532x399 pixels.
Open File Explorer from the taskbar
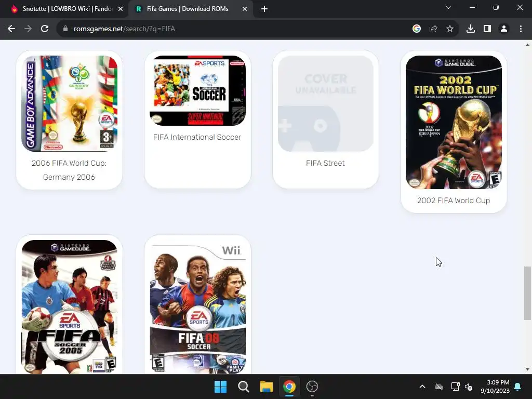267,387
